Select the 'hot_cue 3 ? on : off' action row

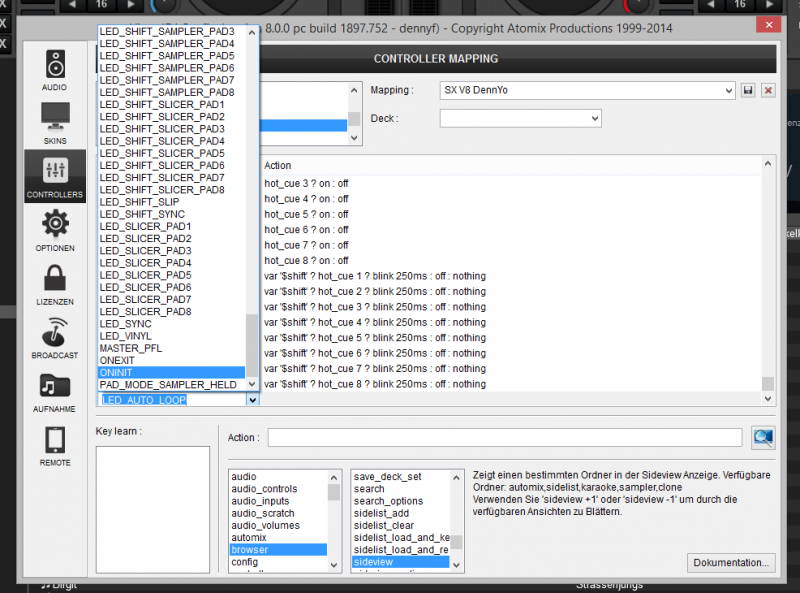[x=510, y=183]
